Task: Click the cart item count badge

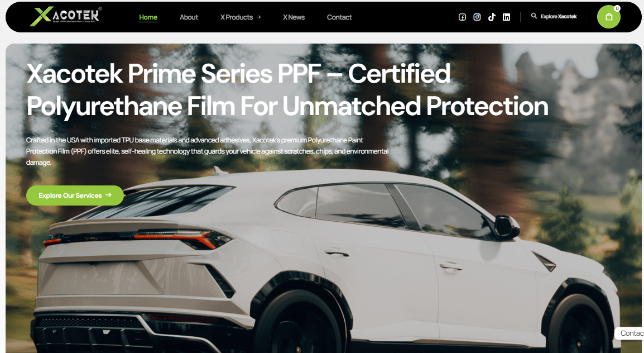Action: coord(617,8)
